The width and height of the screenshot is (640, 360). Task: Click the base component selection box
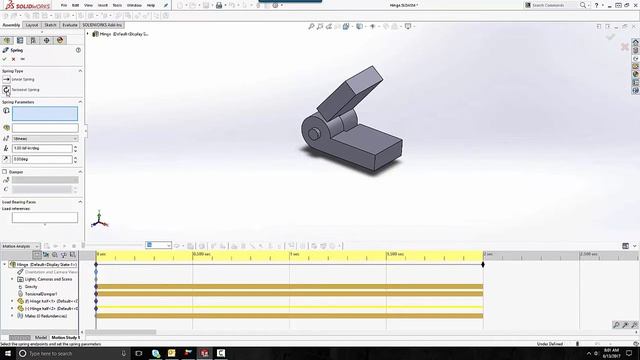[x=45, y=128]
